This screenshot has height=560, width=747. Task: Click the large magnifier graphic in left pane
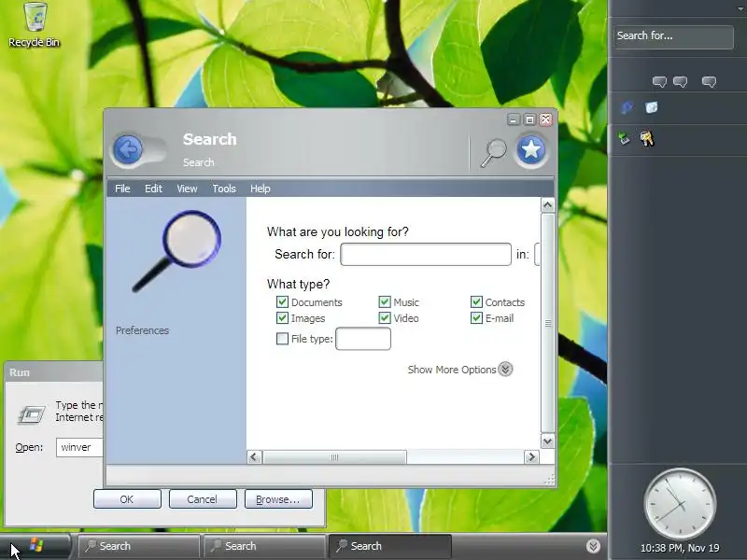177,251
